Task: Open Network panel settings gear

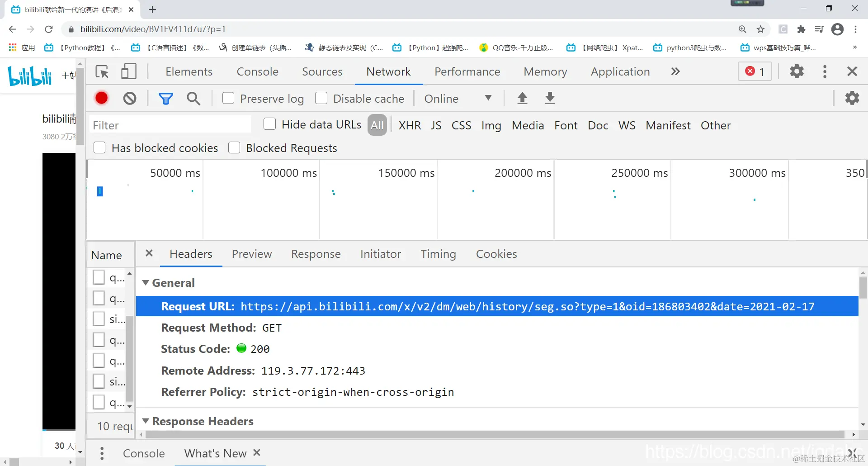Action: (x=852, y=98)
